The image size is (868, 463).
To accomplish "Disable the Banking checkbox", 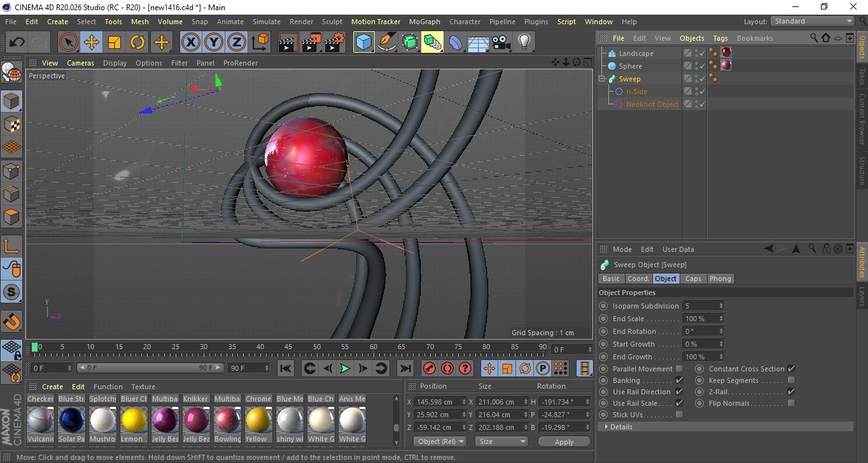I will pos(679,380).
